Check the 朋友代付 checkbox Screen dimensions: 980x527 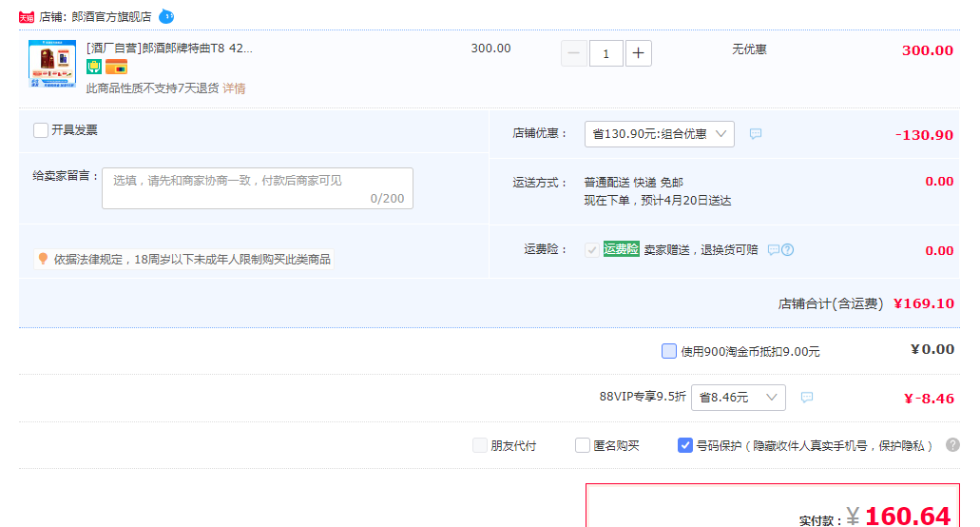[x=479, y=445]
